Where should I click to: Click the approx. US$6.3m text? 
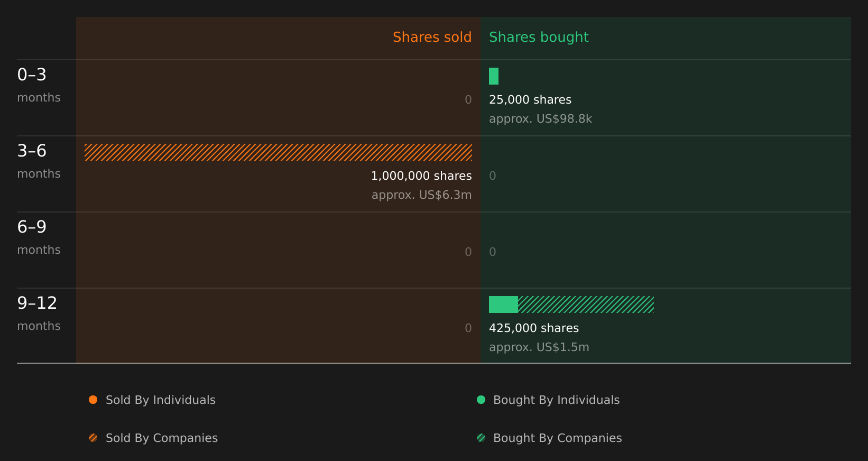click(421, 195)
